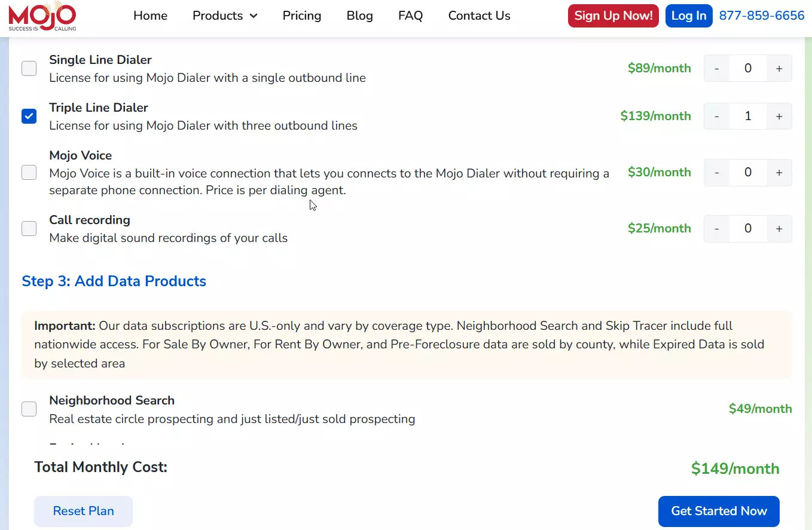Click the $25/month price text
The image size is (812, 530).
(x=660, y=228)
